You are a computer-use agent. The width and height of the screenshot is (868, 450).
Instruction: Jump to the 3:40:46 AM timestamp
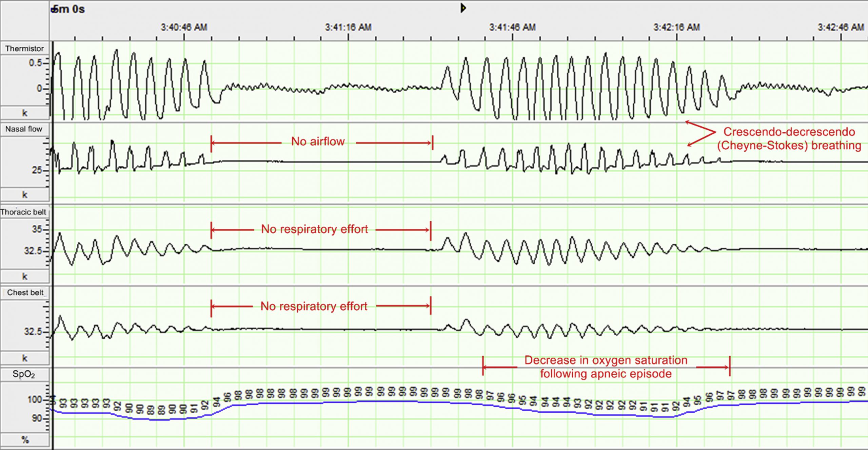pyautogui.click(x=184, y=27)
